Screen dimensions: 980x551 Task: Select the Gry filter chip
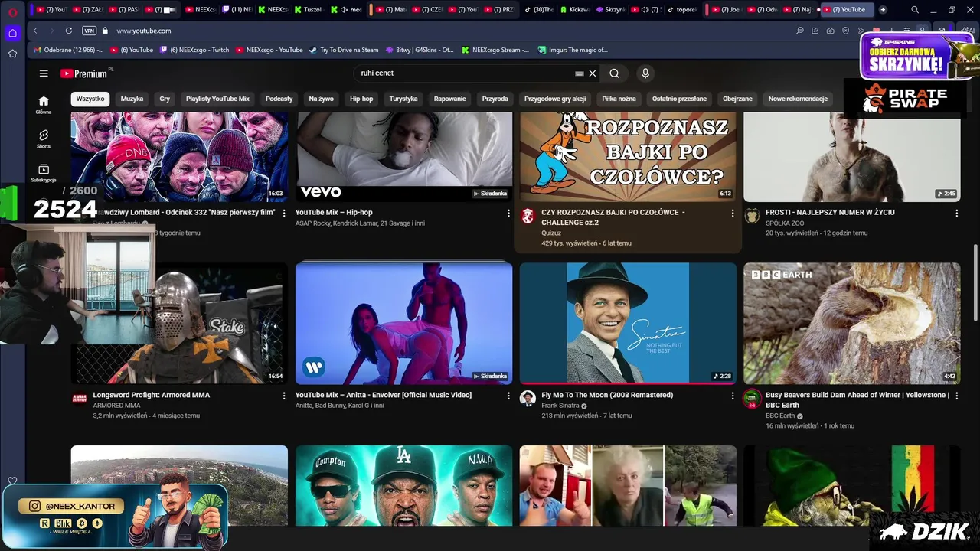pyautogui.click(x=165, y=99)
